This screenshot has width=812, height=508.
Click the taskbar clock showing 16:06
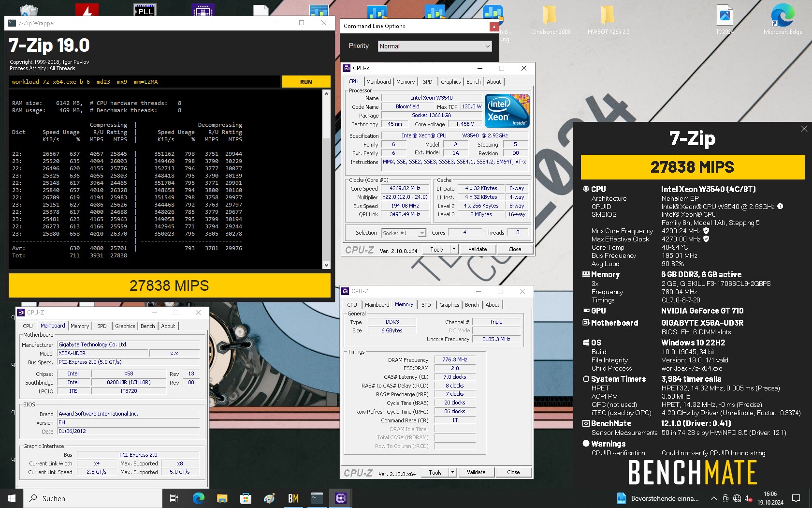[770, 498]
